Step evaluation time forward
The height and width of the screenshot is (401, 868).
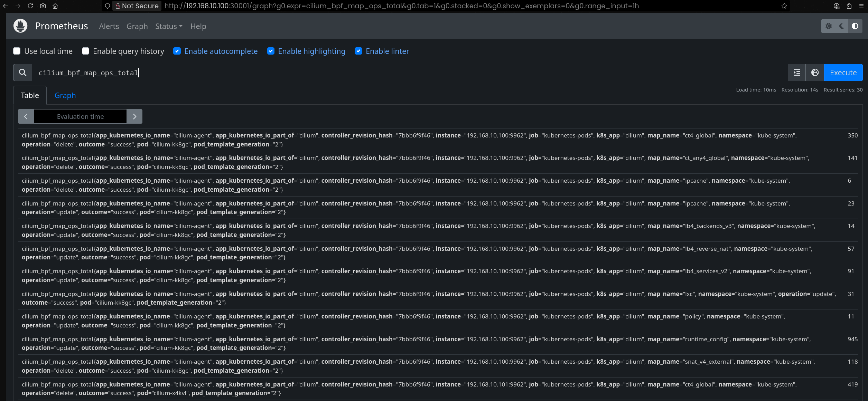[x=134, y=116]
